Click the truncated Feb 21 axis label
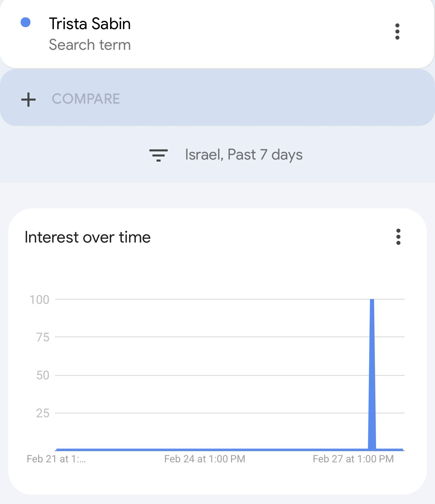 56,459
